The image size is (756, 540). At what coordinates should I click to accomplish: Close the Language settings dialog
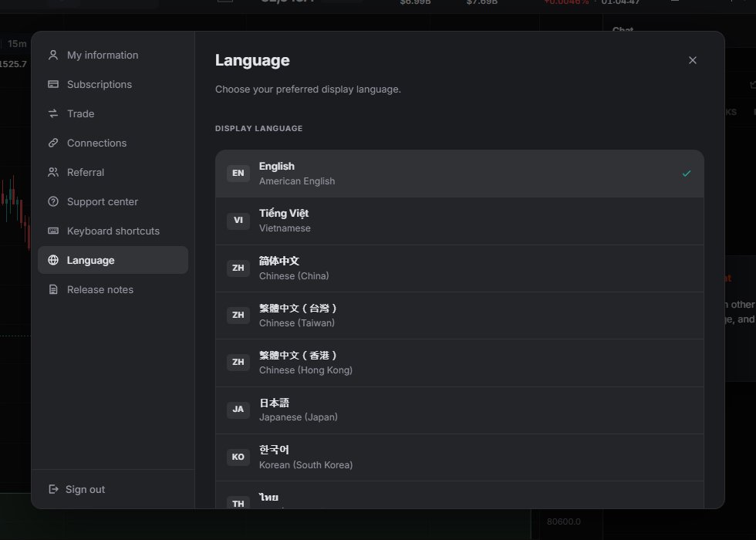tap(693, 60)
